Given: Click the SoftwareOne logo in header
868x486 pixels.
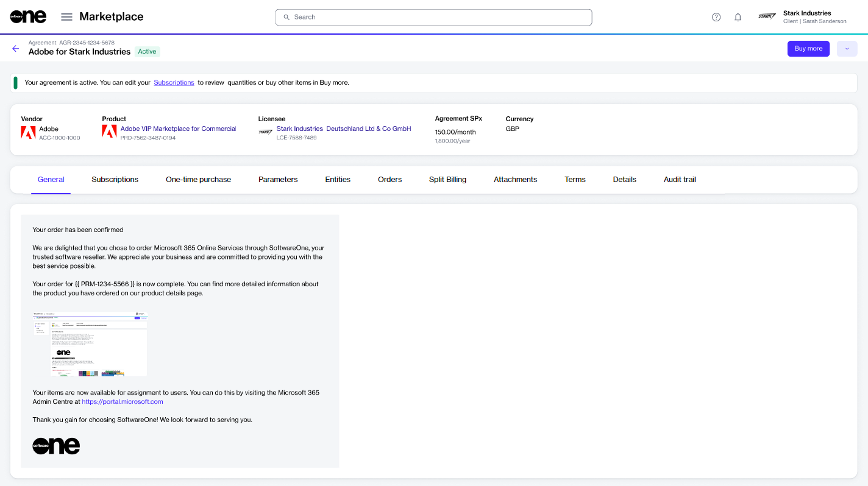Looking at the screenshot, I should tap(28, 17).
